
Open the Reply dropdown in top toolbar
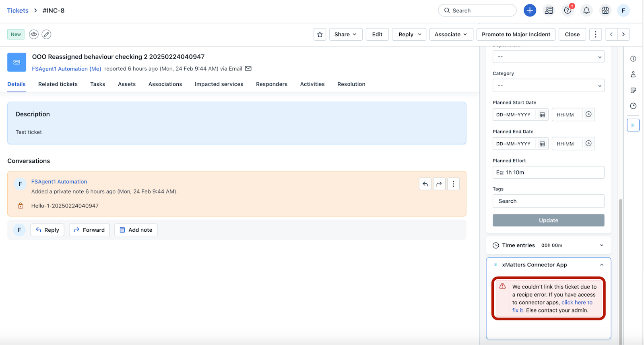[409, 34]
